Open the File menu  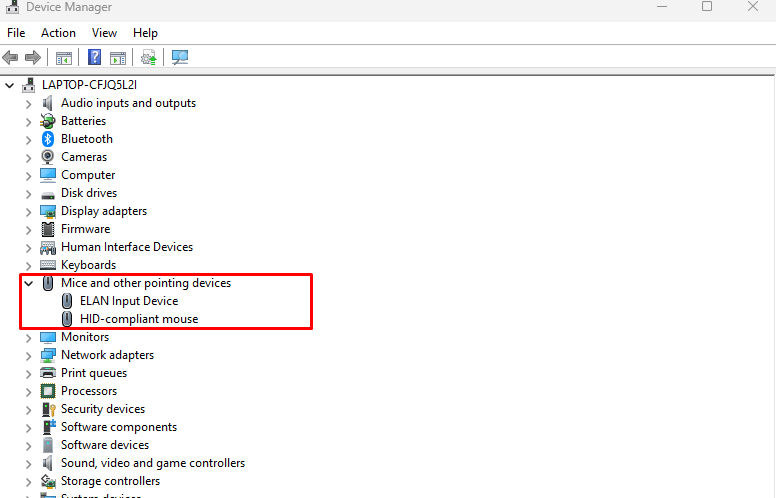[16, 33]
